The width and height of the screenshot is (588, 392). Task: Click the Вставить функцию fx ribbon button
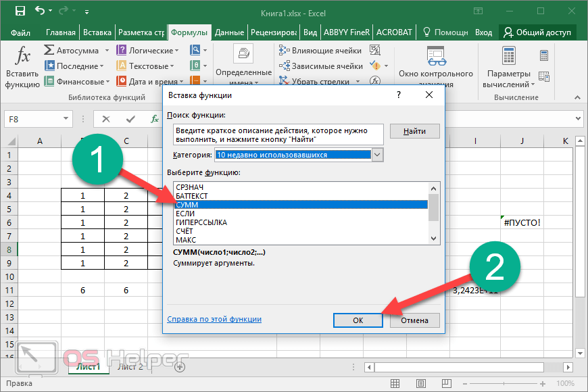pyautogui.click(x=22, y=66)
